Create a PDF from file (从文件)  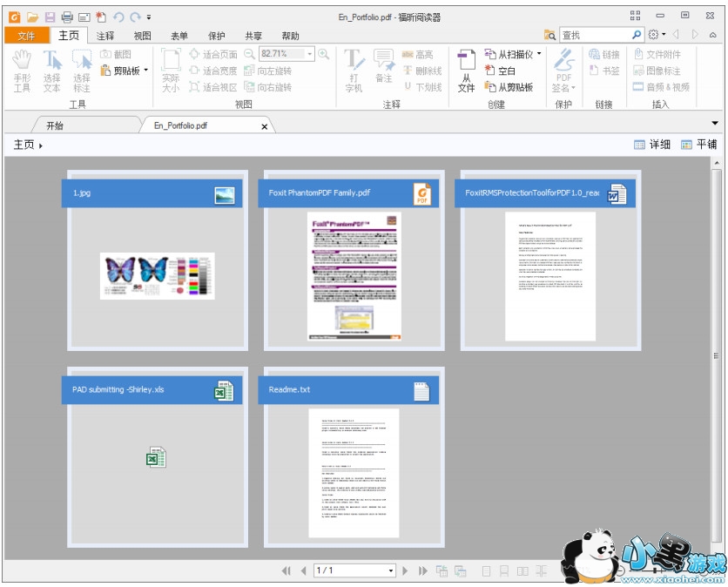tap(467, 70)
